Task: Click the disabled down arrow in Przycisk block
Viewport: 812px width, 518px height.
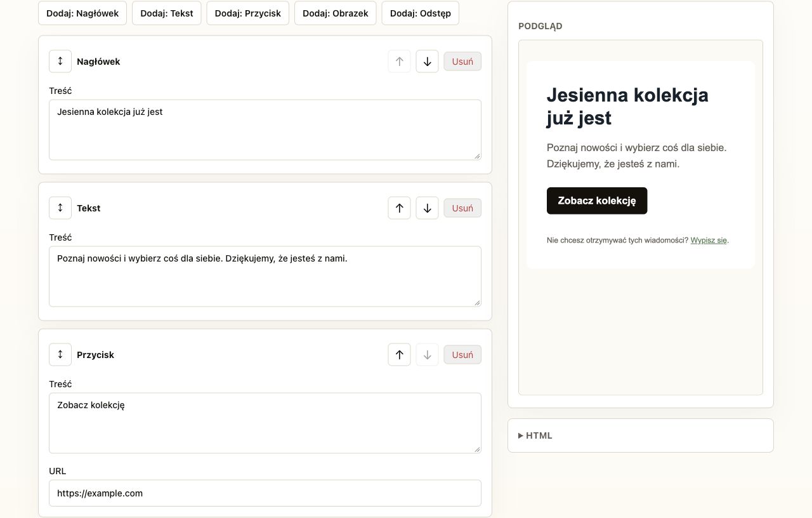Action: [427, 355]
